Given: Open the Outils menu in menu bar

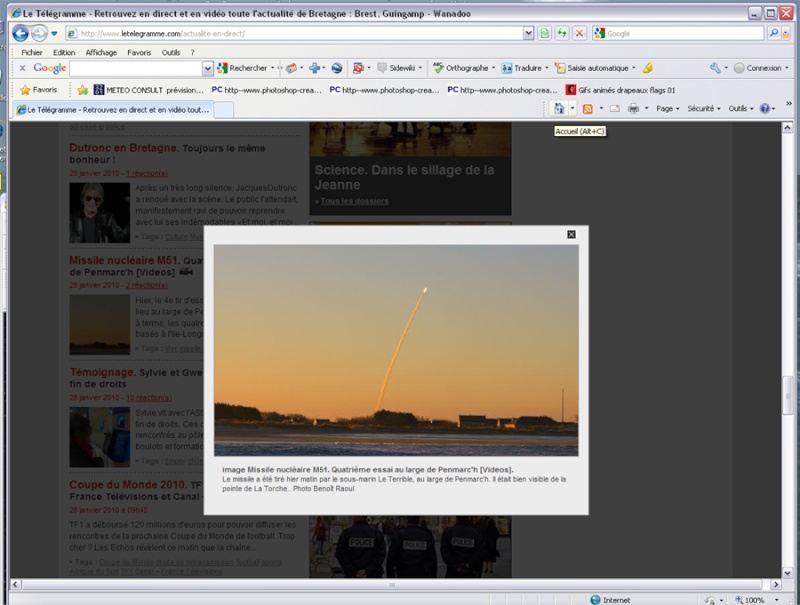Looking at the screenshot, I should point(171,53).
